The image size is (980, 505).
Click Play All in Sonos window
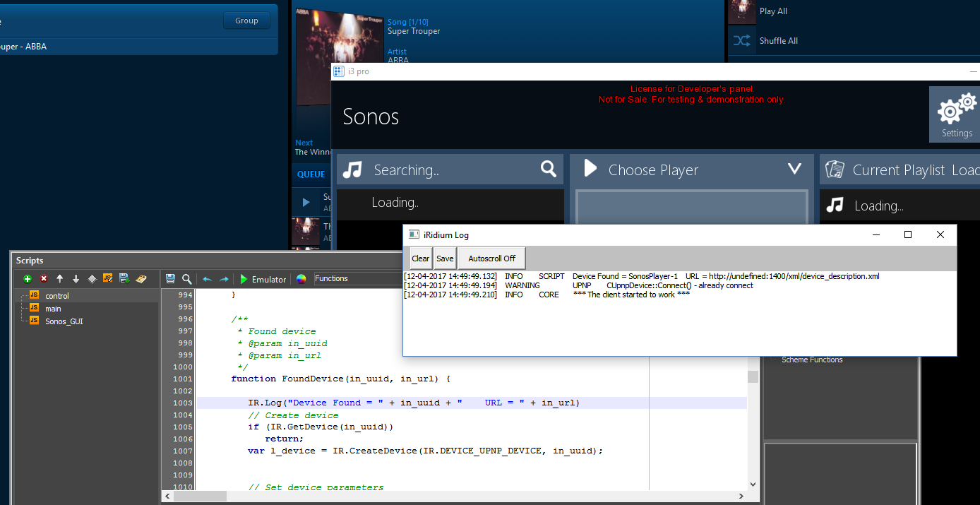773,11
